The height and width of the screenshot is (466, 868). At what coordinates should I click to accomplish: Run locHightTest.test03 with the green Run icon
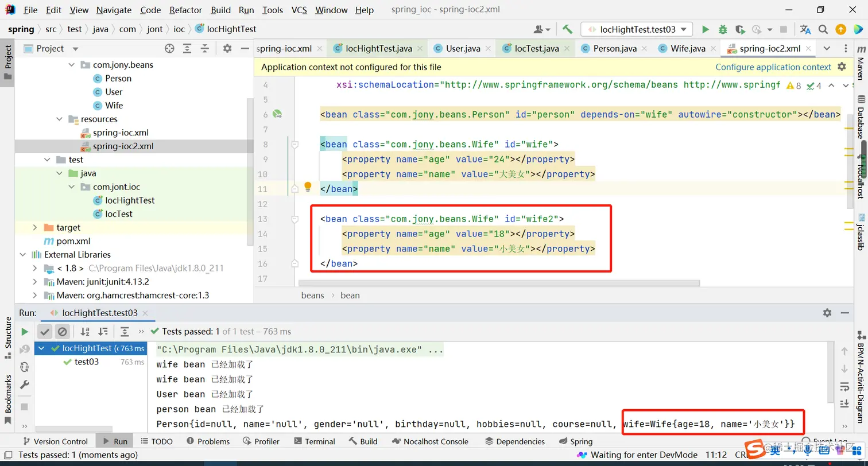click(x=706, y=29)
